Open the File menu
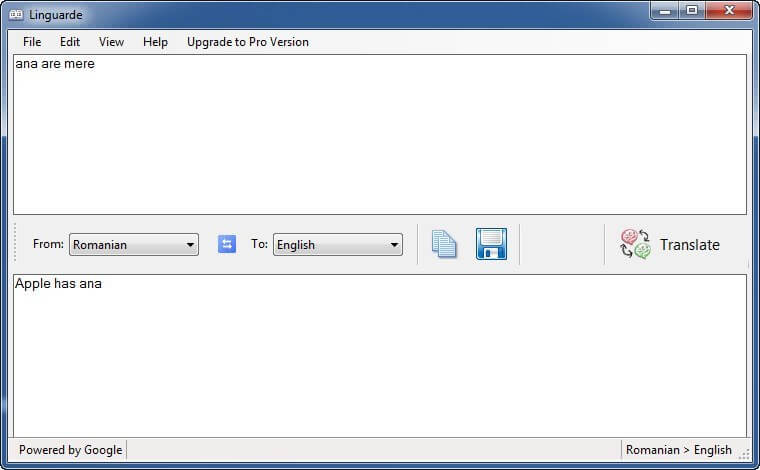This screenshot has width=760, height=470. [x=32, y=42]
